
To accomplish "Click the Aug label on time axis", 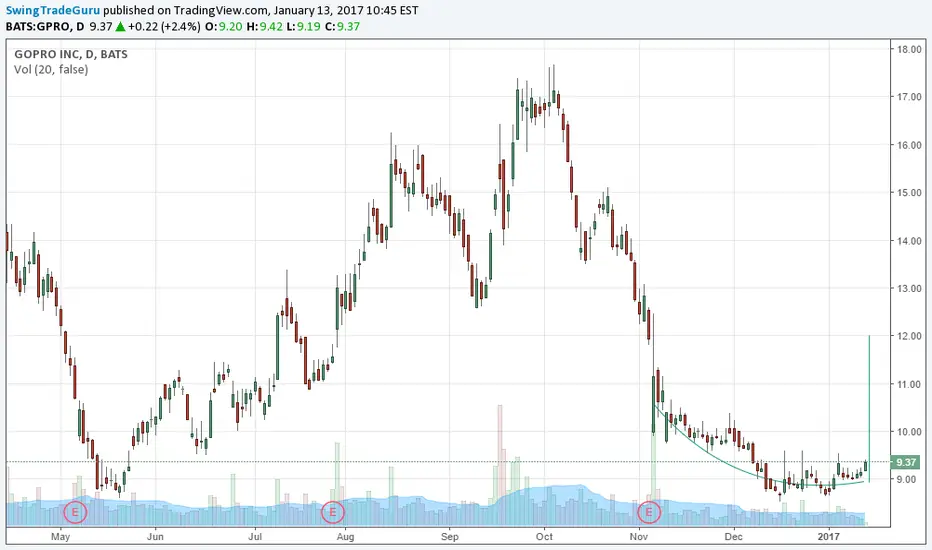I will pos(345,536).
